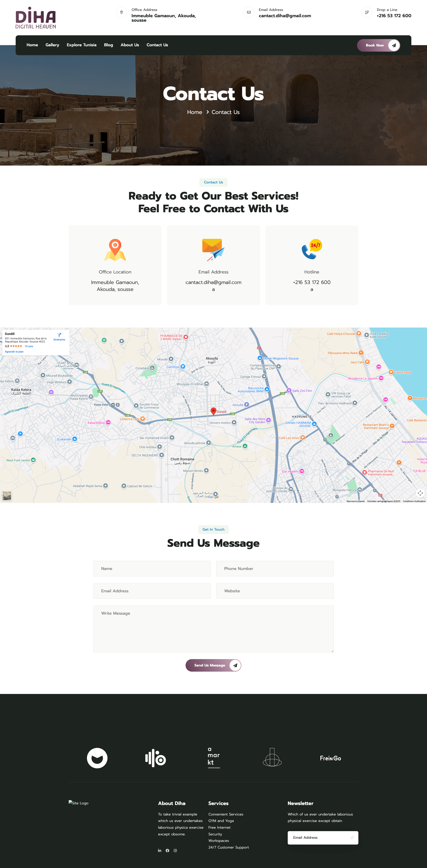Viewport: 427px width, 868px height.
Task: Click the 24/7 Hotline phone illustration
Action: (312, 249)
